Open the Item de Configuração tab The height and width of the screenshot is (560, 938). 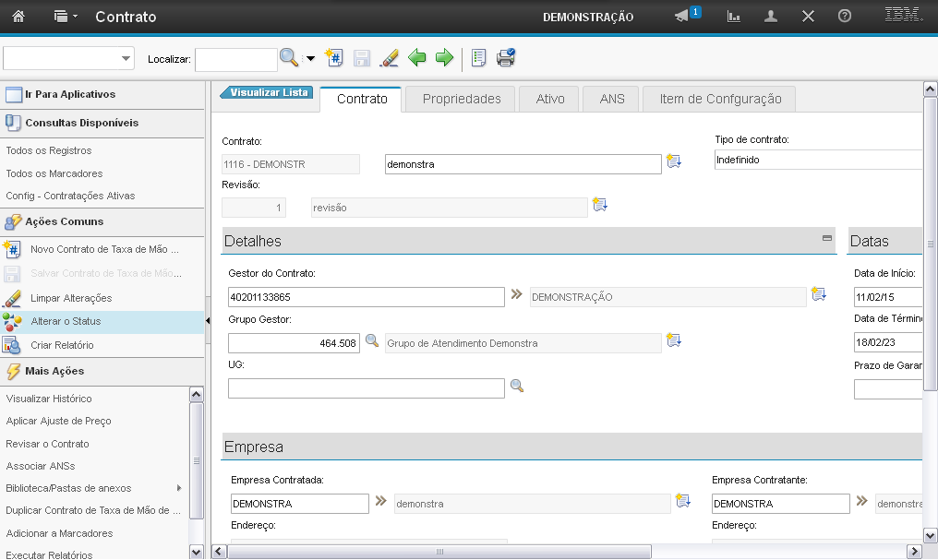[720, 99]
